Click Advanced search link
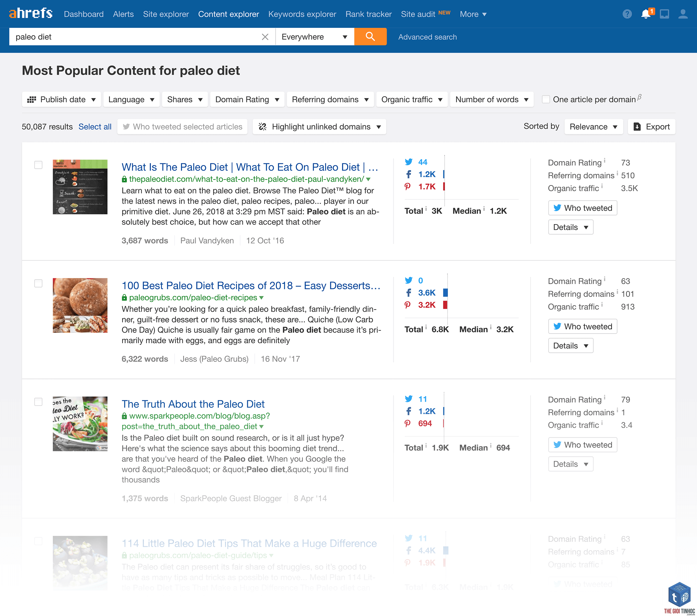This screenshot has width=697, height=616. tap(427, 37)
